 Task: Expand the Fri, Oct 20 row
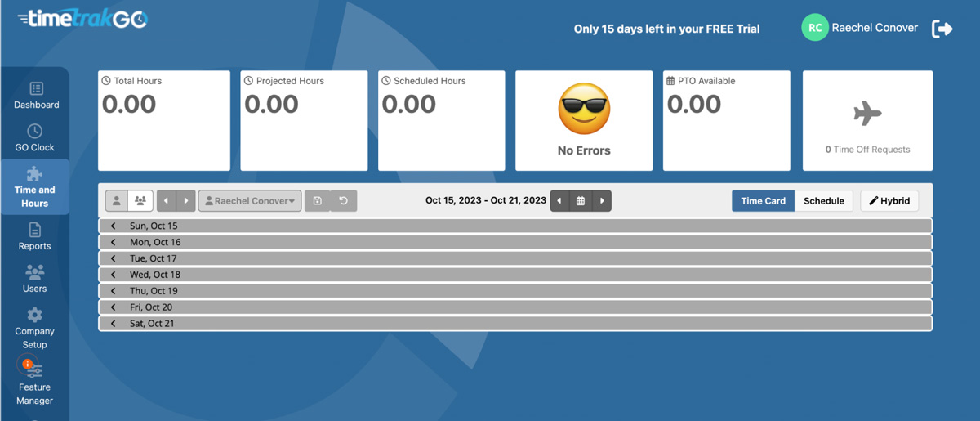tap(515, 307)
